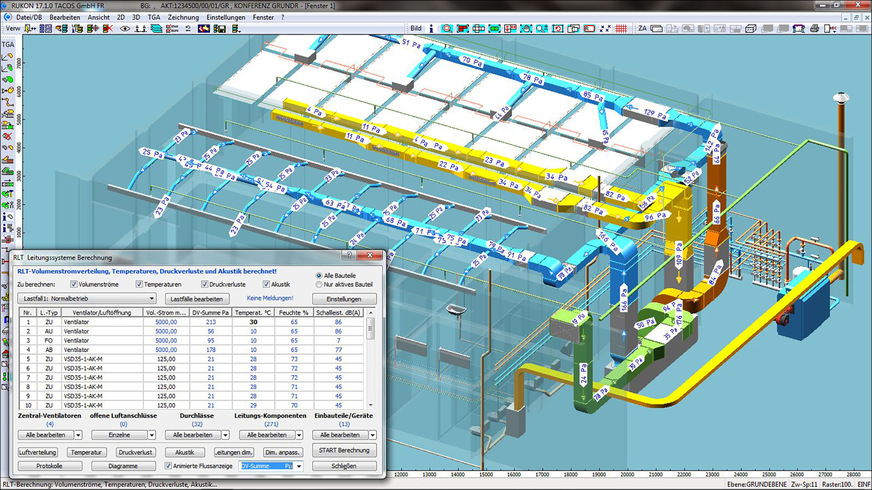Select the Nur aktives Bauteil radio button
This screenshot has height=490, width=872.
point(320,284)
